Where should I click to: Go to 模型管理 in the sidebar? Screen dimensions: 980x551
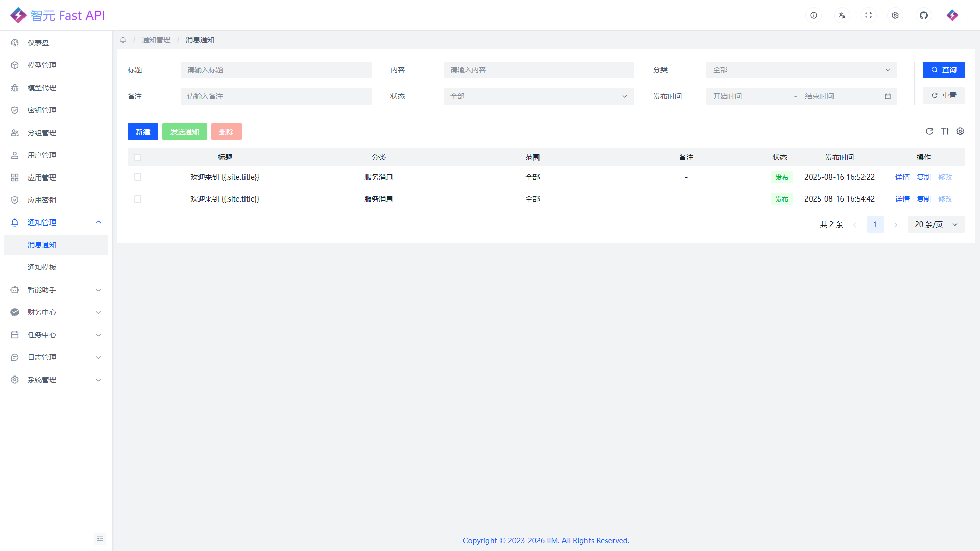pyautogui.click(x=42, y=65)
